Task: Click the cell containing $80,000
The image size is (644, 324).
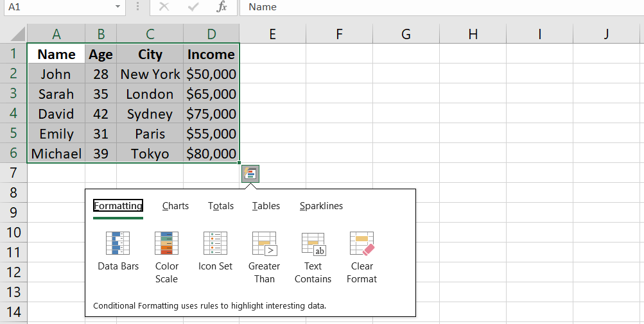Action: coord(211,153)
